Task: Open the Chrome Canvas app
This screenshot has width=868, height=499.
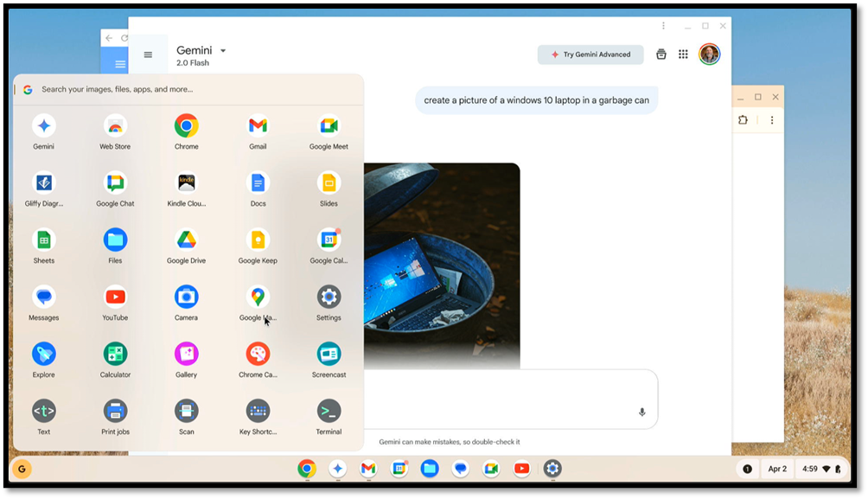Action: (x=258, y=354)
